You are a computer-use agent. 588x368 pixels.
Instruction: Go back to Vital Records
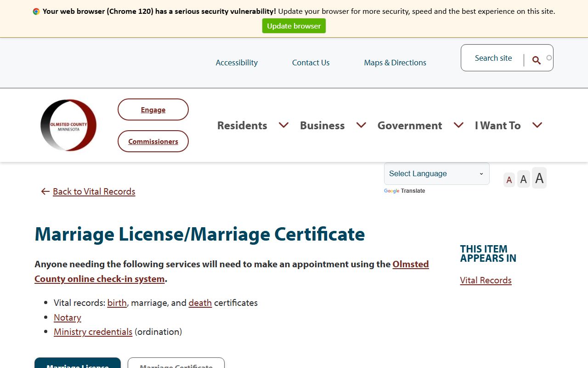tap(94, 191)
